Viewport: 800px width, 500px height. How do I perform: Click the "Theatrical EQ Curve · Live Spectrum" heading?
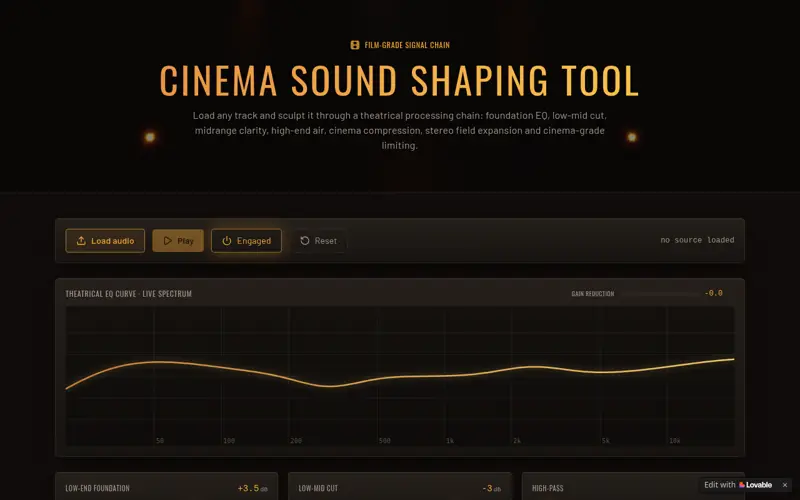(129, 294)
